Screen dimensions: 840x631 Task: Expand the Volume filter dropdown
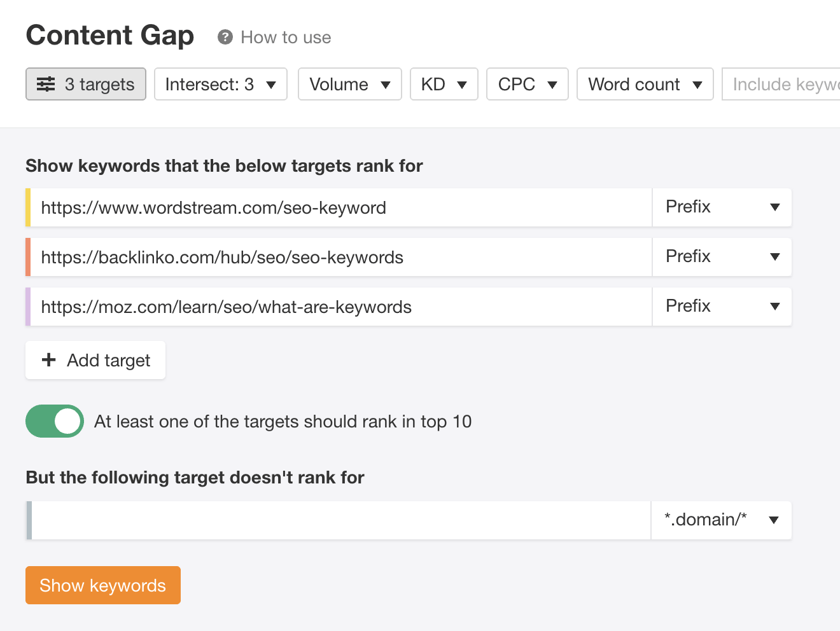pos(349,84)
